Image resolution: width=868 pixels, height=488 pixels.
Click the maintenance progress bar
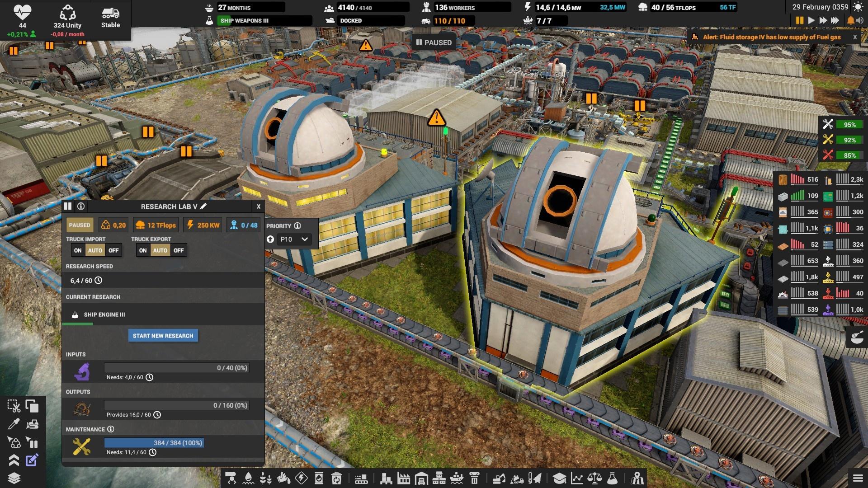point(154,443)
